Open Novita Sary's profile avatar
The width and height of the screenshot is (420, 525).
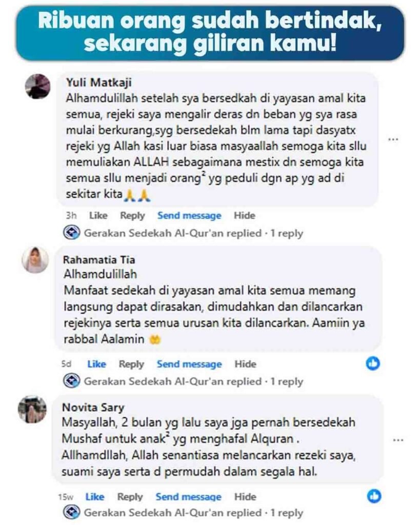32,409
